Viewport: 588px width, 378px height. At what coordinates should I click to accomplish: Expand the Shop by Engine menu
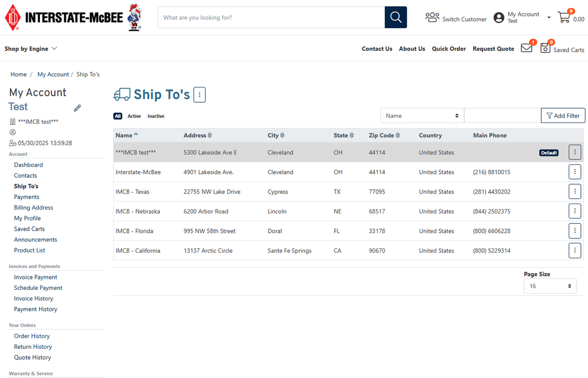tap(31, 49)
